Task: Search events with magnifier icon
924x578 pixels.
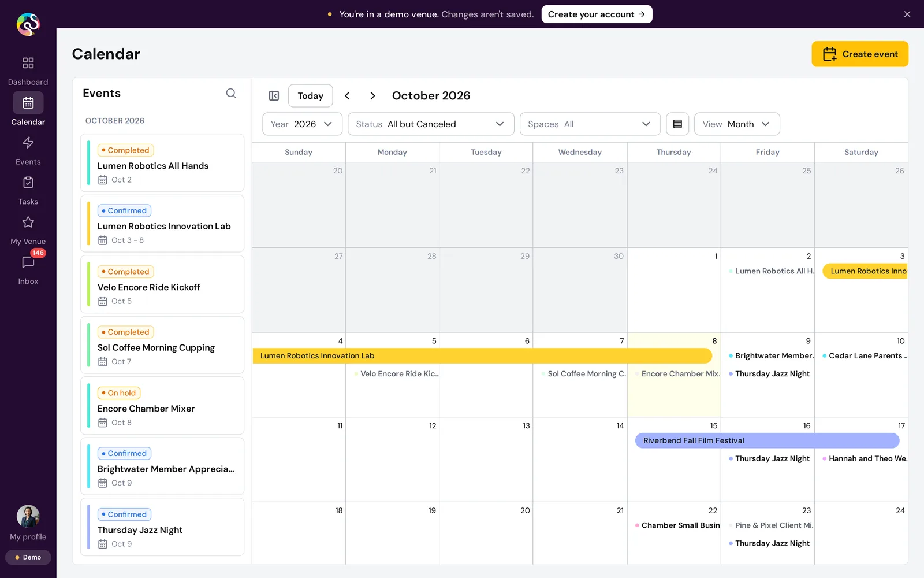Action: coord(231,93)
